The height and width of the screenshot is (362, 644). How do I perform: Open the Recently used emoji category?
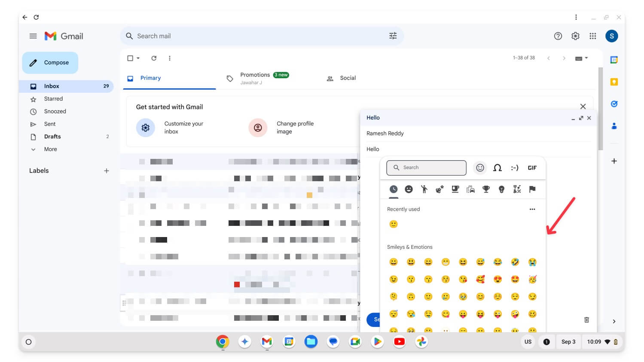(x=393, y=189)
